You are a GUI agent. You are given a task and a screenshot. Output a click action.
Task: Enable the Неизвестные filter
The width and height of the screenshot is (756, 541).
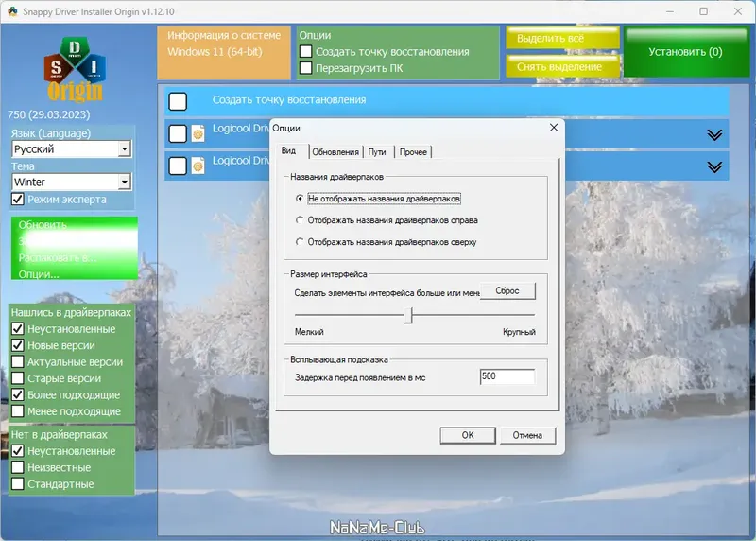tap(18, 467)
